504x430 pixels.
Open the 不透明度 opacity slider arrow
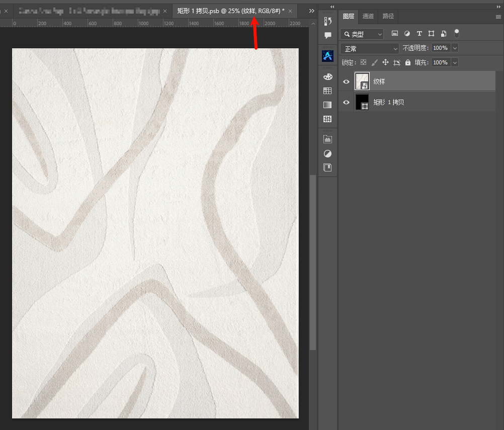pos(455,48)
